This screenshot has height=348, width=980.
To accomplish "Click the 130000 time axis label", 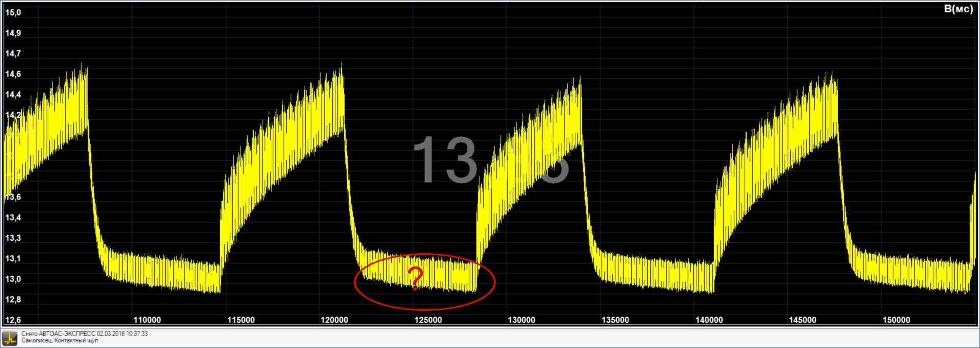I will tap(522, 320).
